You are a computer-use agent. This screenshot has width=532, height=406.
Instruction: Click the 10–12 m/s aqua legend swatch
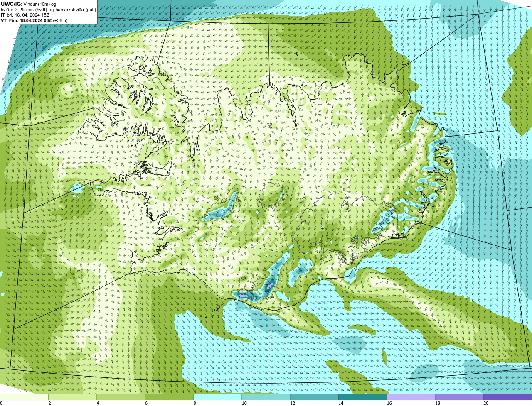(266, 397)
